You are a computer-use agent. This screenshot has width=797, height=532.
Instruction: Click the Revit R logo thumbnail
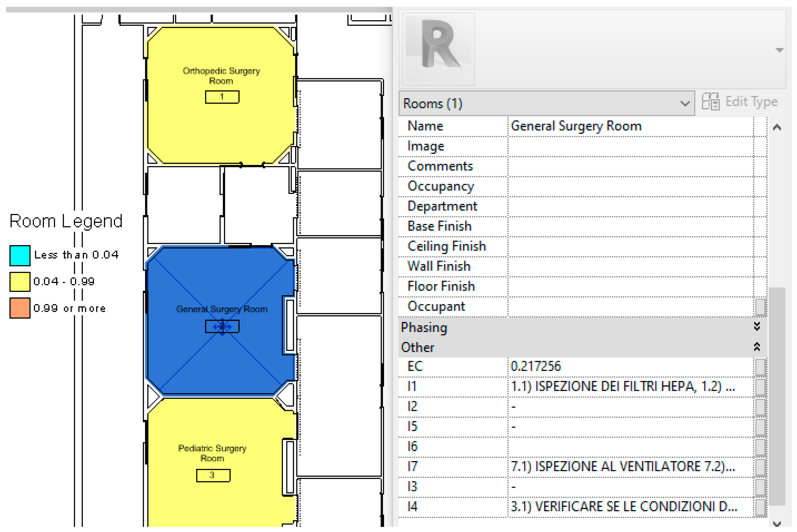(x=438, y=49)
